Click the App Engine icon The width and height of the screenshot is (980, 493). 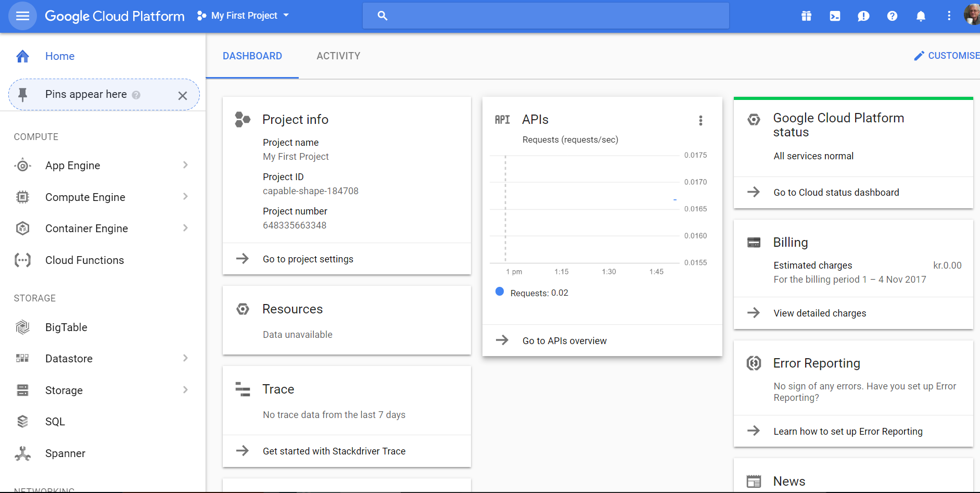(x=22, y=166)
